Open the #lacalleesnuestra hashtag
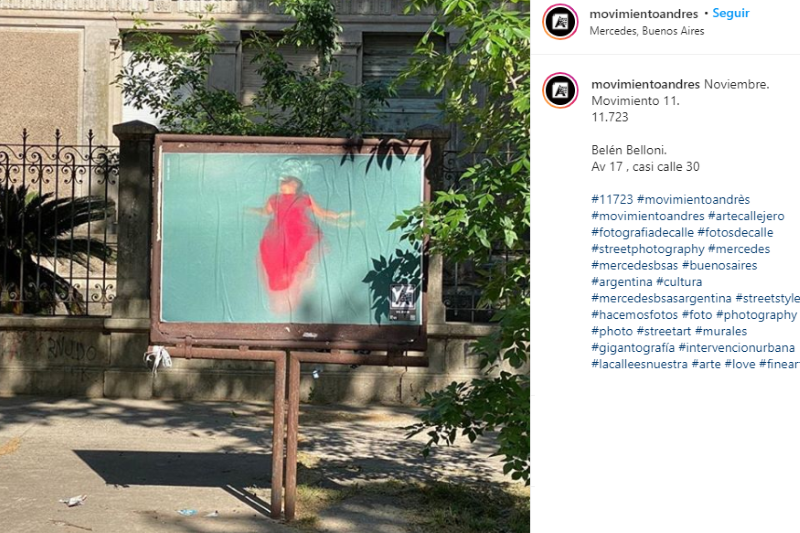 639,364
